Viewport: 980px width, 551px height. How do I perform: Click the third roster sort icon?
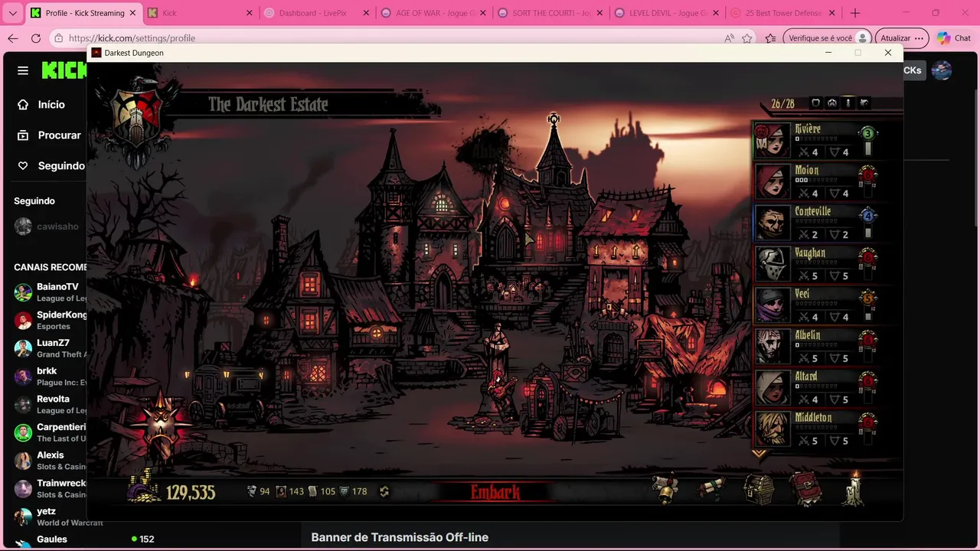(x=848, y=103)
